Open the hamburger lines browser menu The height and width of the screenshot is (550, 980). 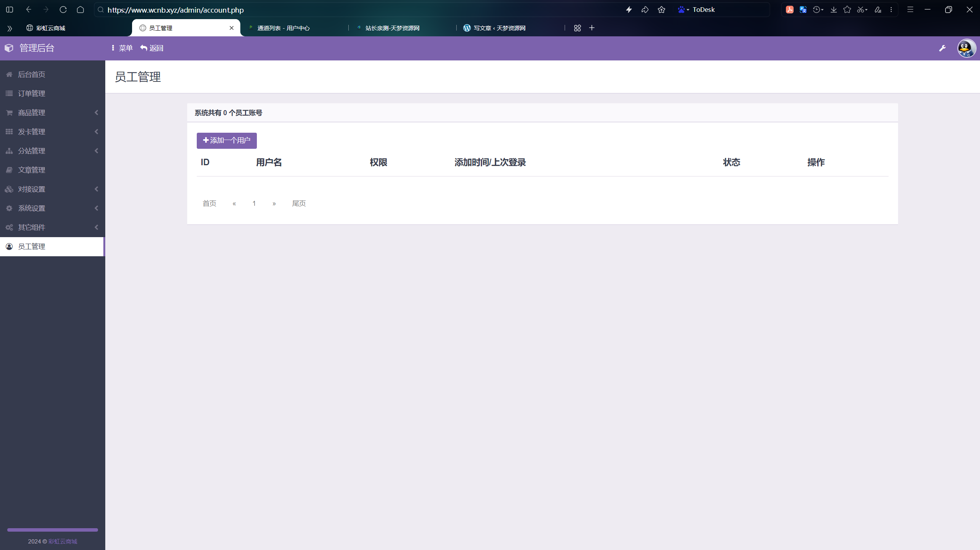(910, 10)
